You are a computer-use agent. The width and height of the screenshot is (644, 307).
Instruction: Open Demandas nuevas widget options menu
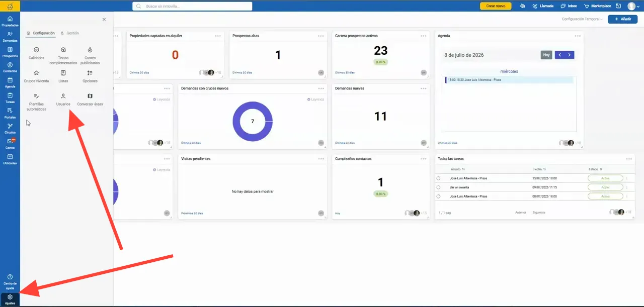click(x=423, y=88)
